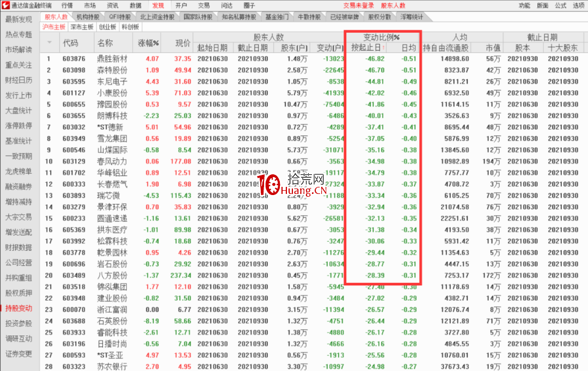Select stock row *ST德新
The width and height of the screenshot is (588, 371).
pos(313,127)
